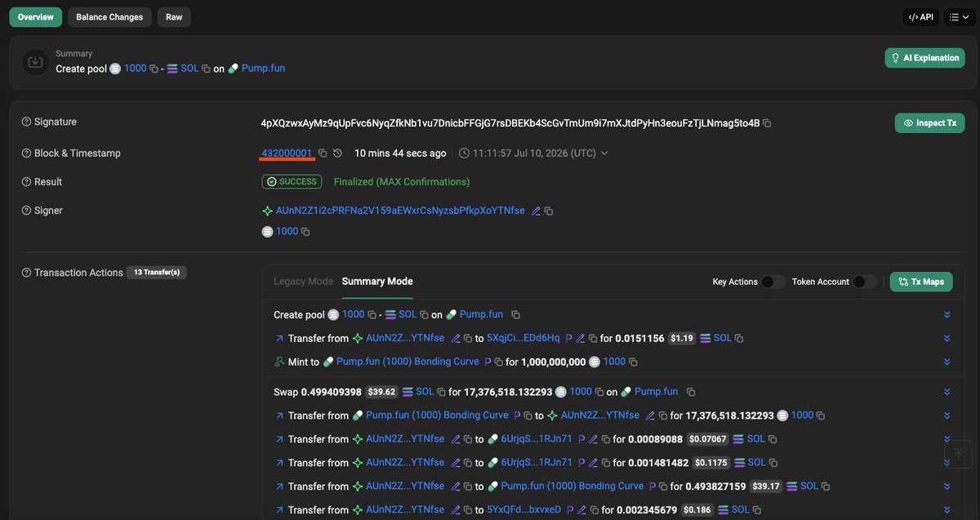Open block 432000001 link
The height and width of the screenshot is (520, 980).
287,153
